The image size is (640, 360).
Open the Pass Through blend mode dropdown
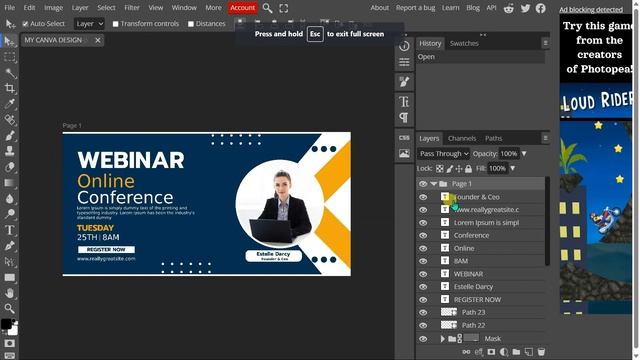(444, 153)
